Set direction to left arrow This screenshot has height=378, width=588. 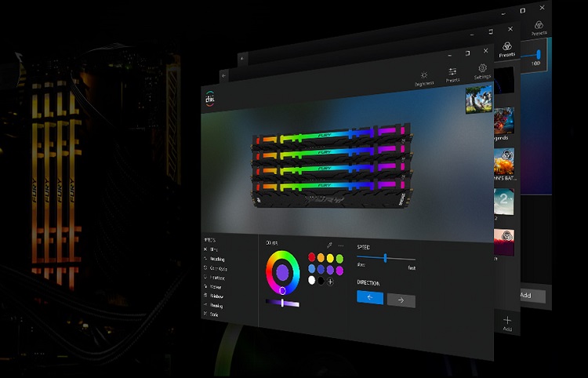coord(370,297)
